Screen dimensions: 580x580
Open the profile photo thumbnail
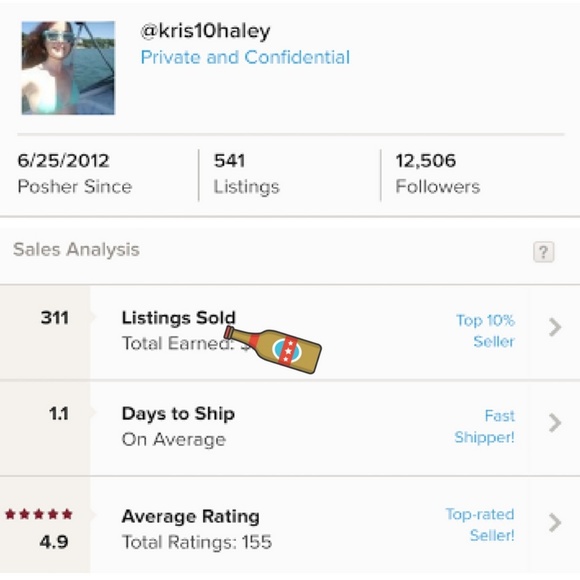68,68
